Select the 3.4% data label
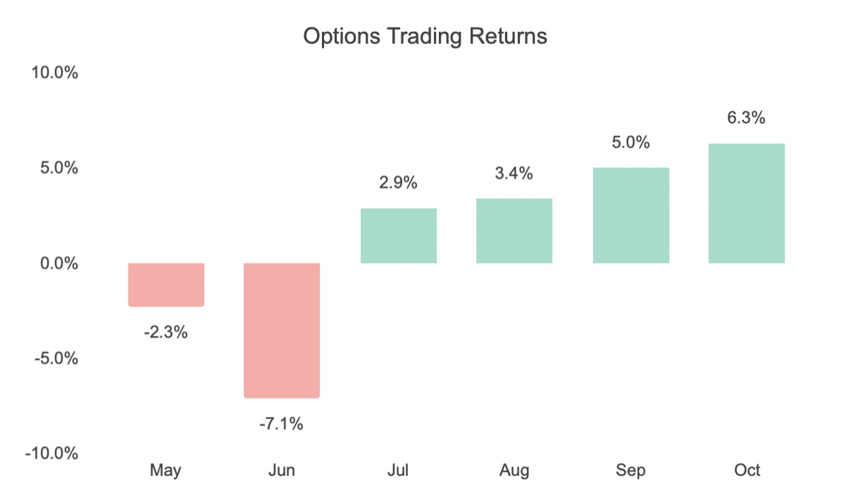Viewport: 851px width, 504px height. click(x=514, y=173)
